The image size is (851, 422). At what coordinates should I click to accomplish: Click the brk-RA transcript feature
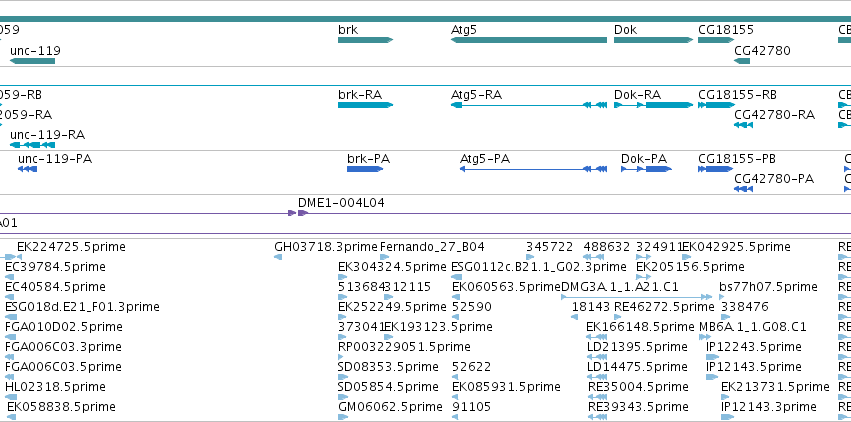pyautogui.click(x=365, y=105)
